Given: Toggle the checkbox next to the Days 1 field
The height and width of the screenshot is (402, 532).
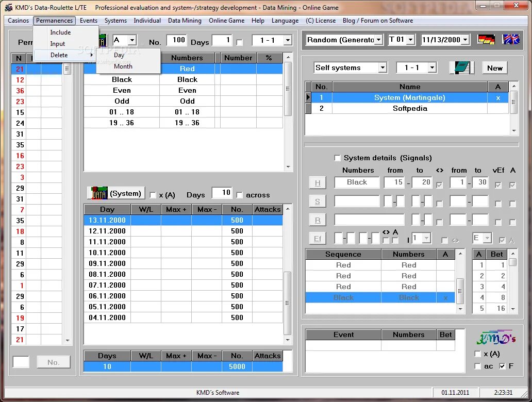Looking at the screenshot, I should coord(240,42).
